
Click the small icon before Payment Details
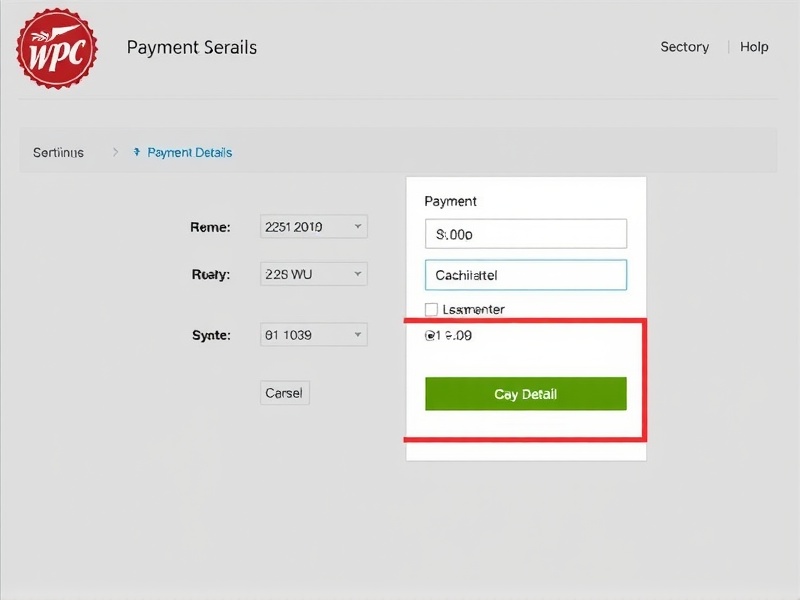coord(137,153)
